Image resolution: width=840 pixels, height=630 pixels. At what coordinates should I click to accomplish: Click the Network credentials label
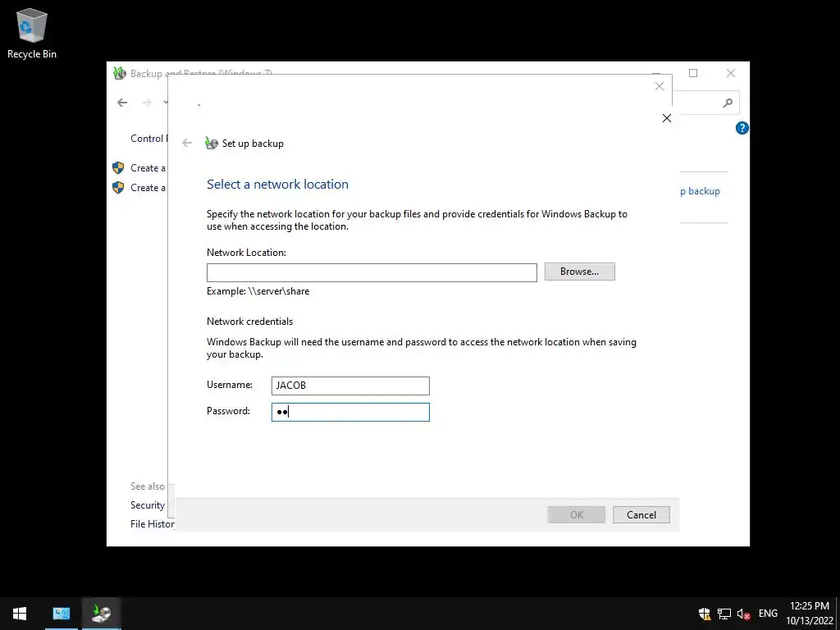coord(249,322)
